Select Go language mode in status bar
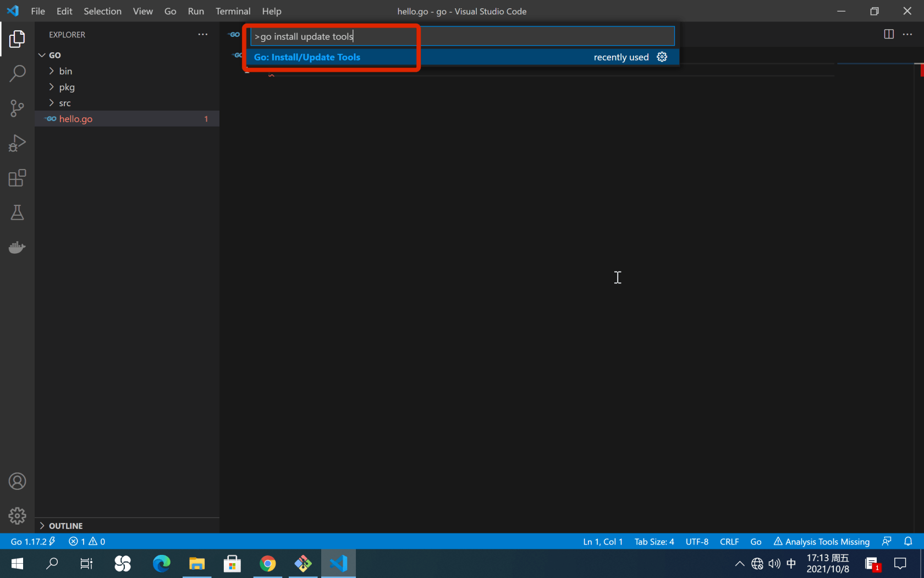Viewport: 924px width, 578px height. (x=756, y=541)
